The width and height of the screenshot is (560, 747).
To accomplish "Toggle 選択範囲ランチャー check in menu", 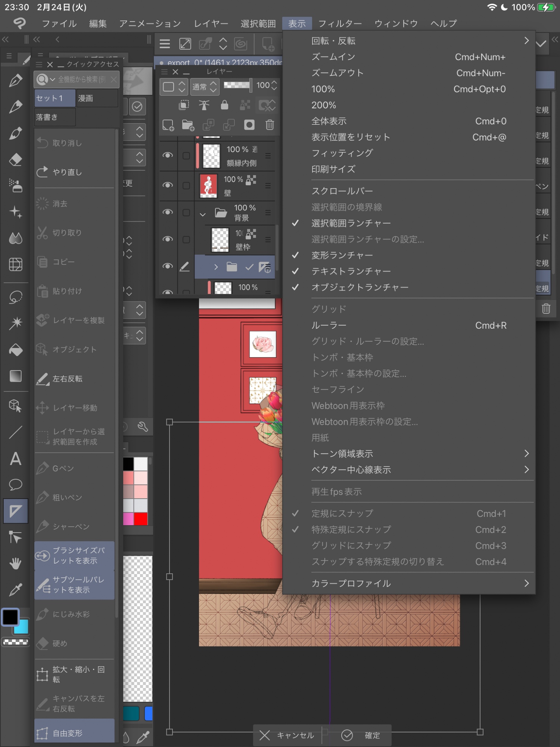I will click(351, 223).
